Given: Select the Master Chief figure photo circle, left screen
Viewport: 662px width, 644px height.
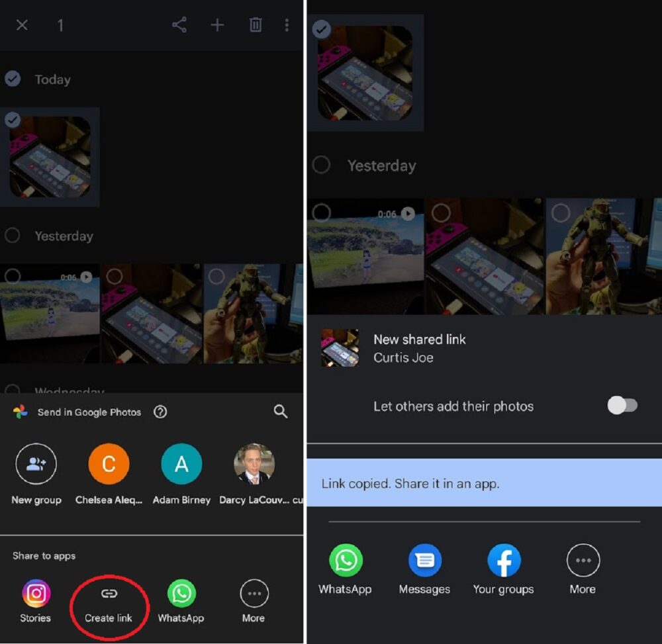Looking at the screenshot, I should click(216, 277).
